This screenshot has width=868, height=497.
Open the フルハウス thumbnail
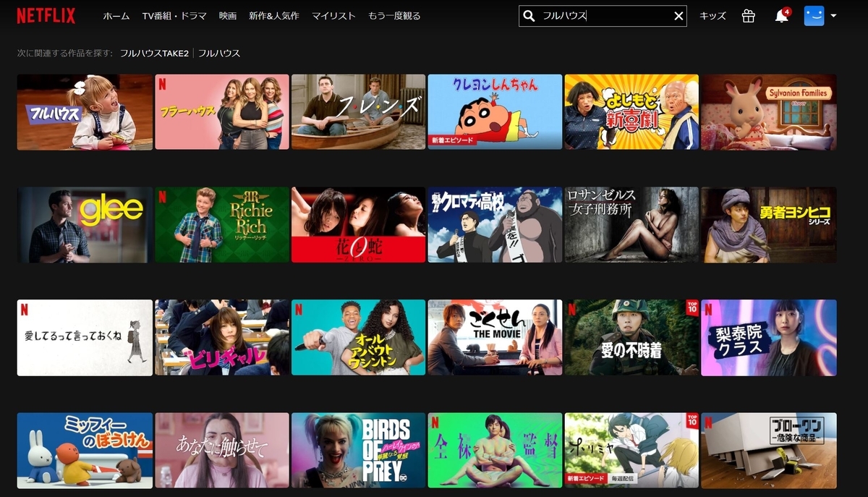click(85, 112)
